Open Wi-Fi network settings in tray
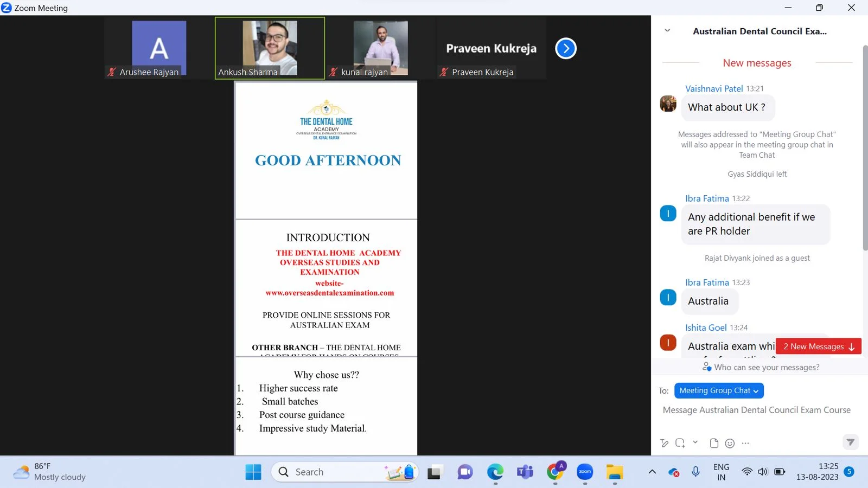868x488 pixels. pyautogui.click(x=747, y=472)
